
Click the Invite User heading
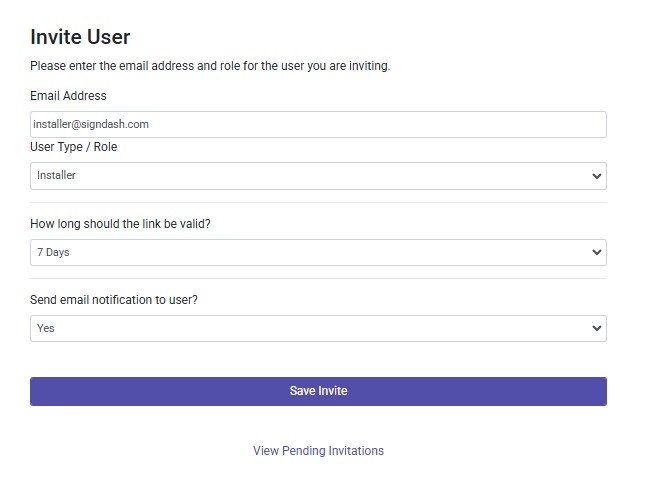pyautogui.click(x=80, y=37)
